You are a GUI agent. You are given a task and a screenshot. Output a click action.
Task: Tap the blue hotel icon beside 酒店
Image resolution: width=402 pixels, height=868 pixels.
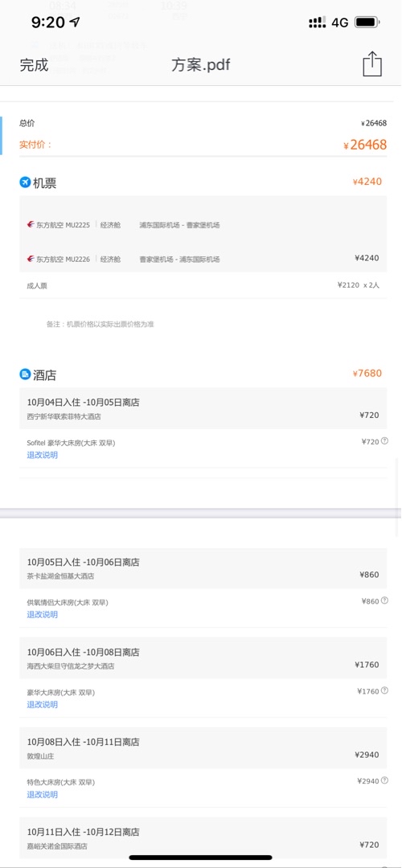click(25, 375)
